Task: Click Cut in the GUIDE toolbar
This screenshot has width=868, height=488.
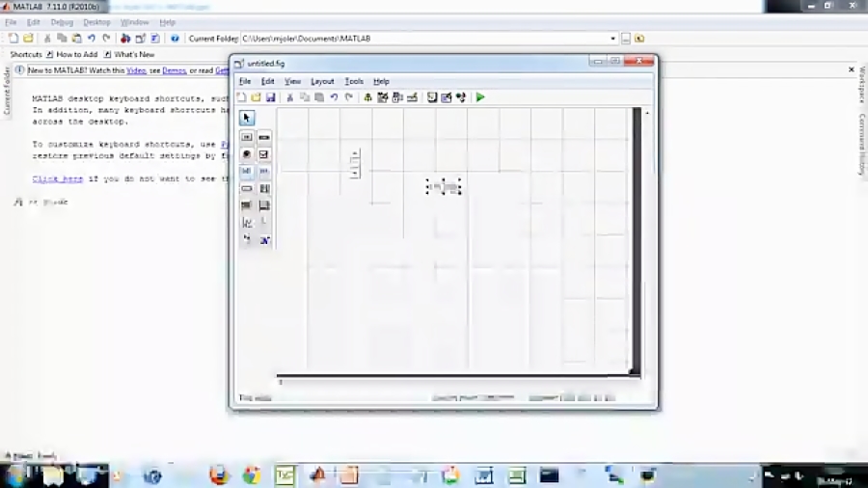Action: pos(289,97)
